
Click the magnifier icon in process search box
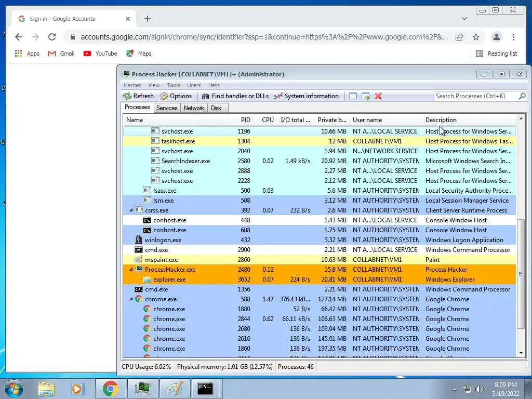pos(522,96)
